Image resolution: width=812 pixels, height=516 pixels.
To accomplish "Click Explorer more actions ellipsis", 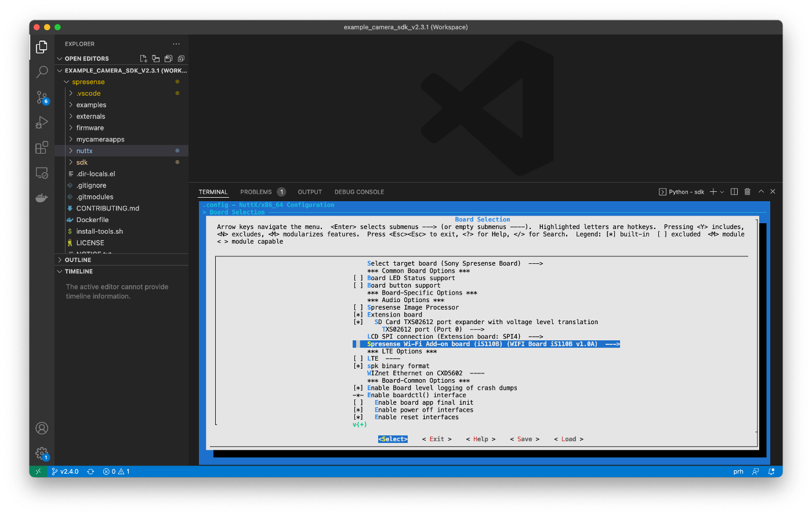I will [176, 44].
